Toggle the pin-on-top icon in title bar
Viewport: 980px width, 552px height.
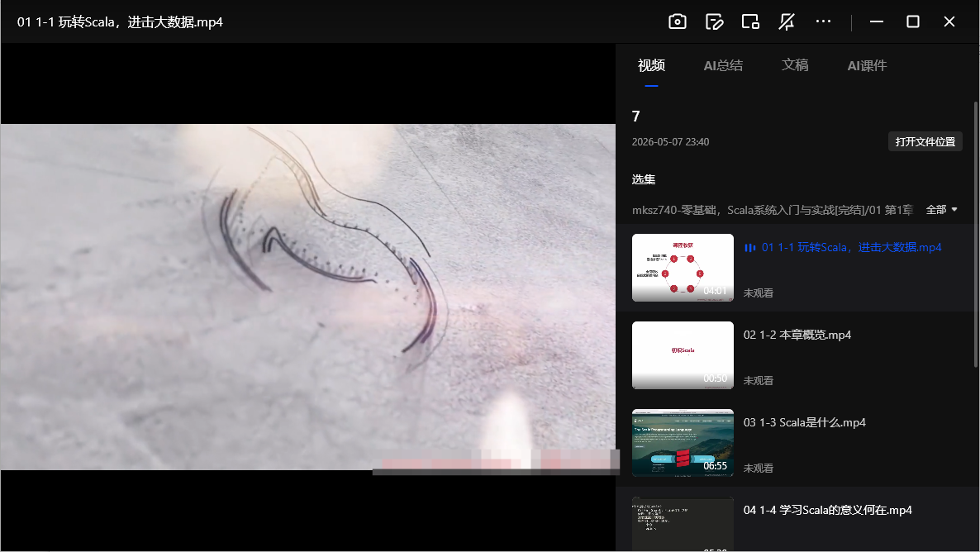click(787, 21)
